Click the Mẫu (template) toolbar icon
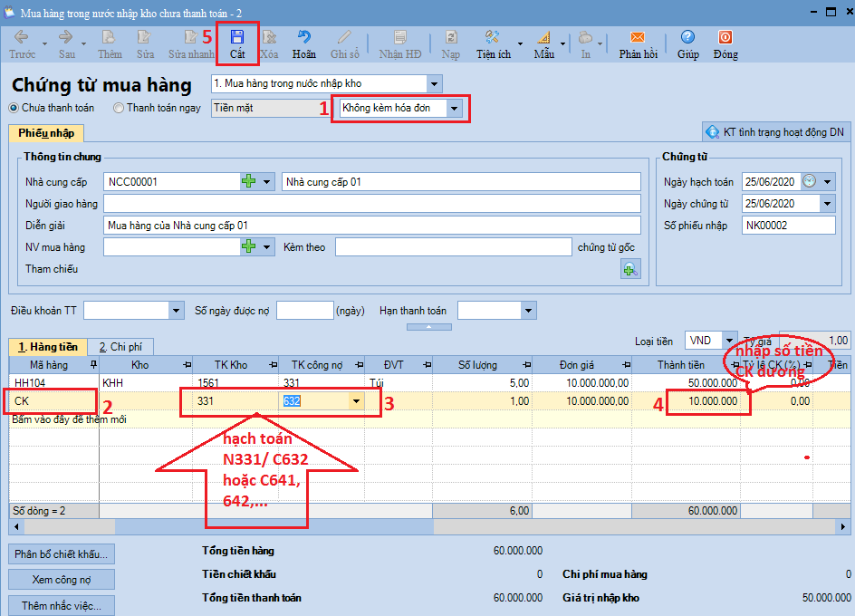The height and width of the screenshot is (616, 855). [x=543, y=37]
